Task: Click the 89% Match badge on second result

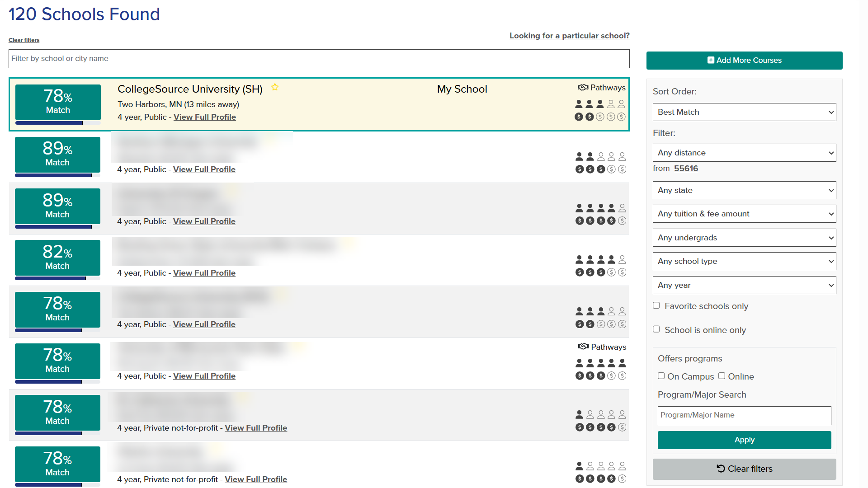Action: coord(57,155)
